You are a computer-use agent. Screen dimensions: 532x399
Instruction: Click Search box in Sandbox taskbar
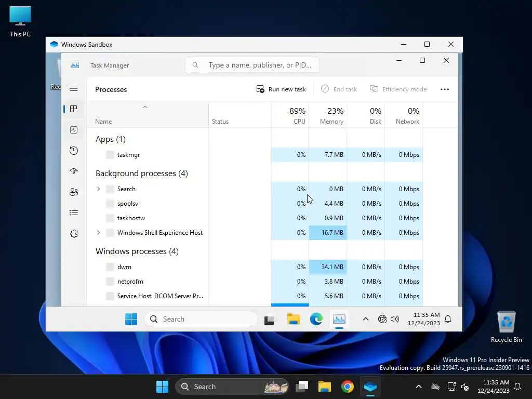(201, 320)
